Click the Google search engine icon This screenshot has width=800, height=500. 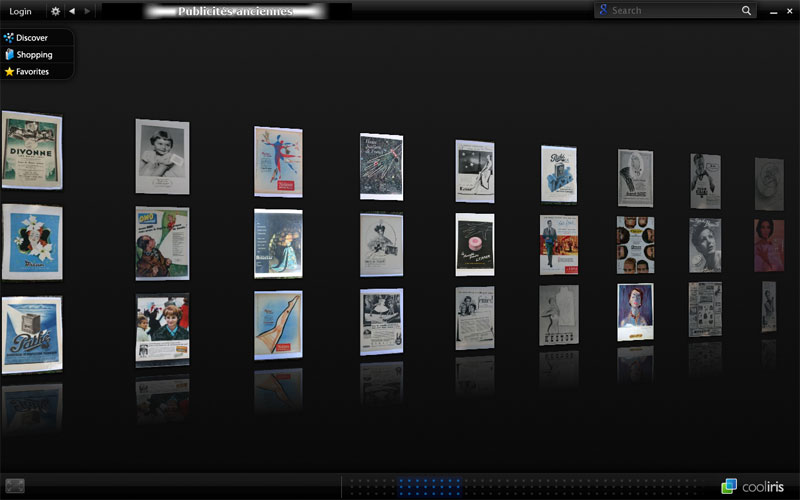pos(604,10)
